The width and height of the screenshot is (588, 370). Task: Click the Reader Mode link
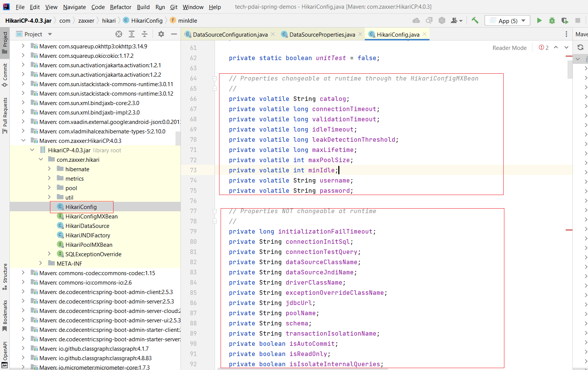click(x=509, y=48)
